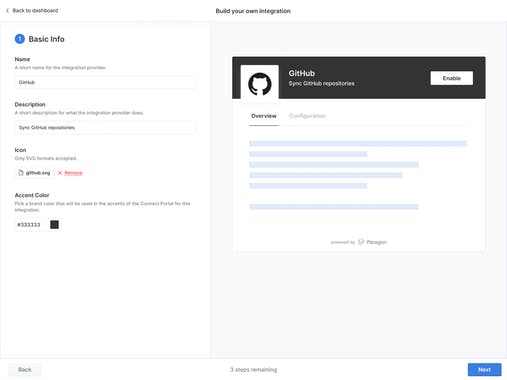Proceed with the Next button

484,370
